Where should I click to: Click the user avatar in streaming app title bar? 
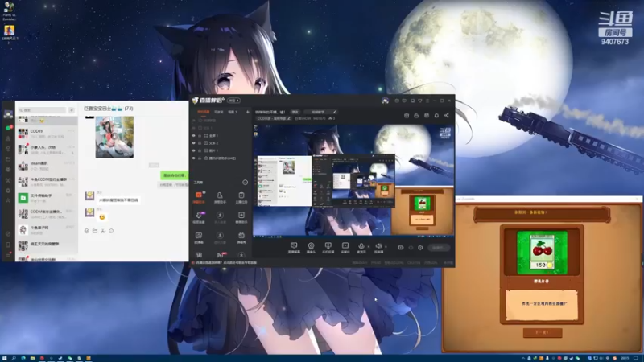pos(385,101)
